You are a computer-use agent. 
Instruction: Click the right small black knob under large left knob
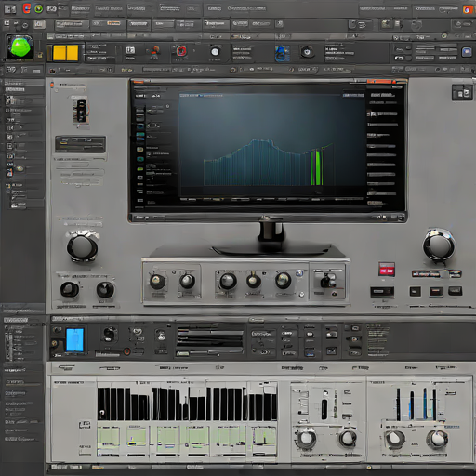coord(105,289)
